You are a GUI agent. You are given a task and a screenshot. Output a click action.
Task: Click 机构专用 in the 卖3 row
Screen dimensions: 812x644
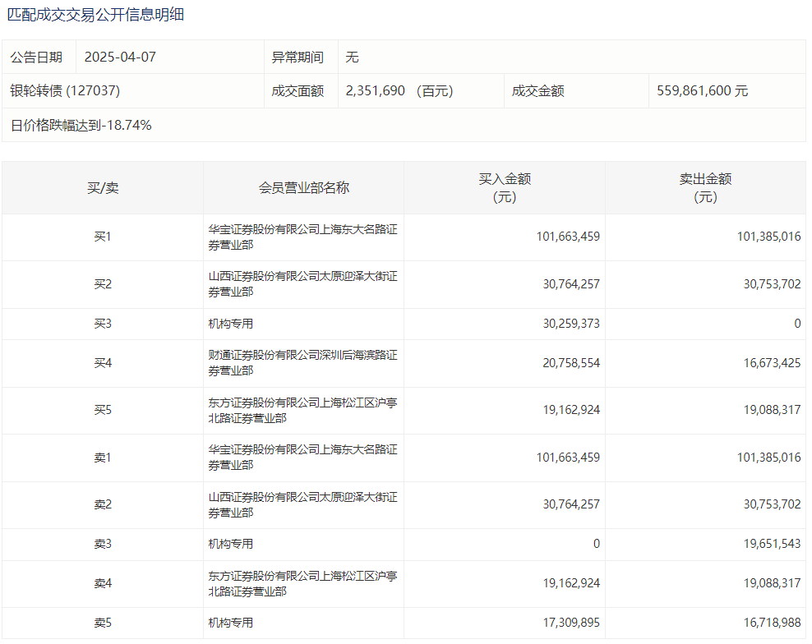(x=231, y=544)
